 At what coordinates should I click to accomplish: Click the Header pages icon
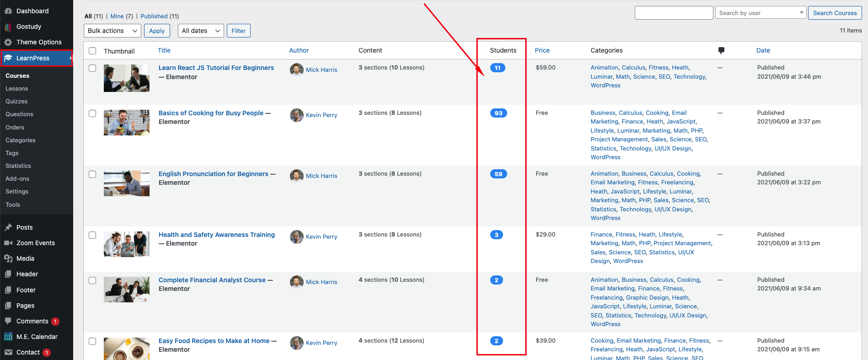[x=8, y=274]
